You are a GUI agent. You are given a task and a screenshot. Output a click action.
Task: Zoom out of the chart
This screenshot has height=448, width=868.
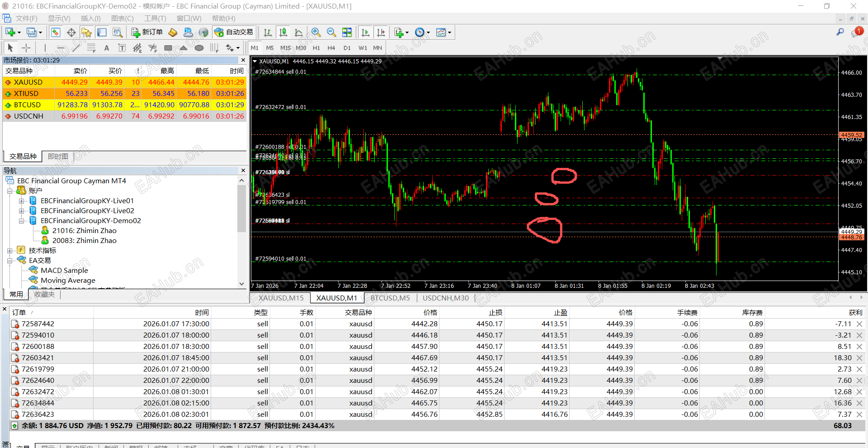tap(331, 32)
